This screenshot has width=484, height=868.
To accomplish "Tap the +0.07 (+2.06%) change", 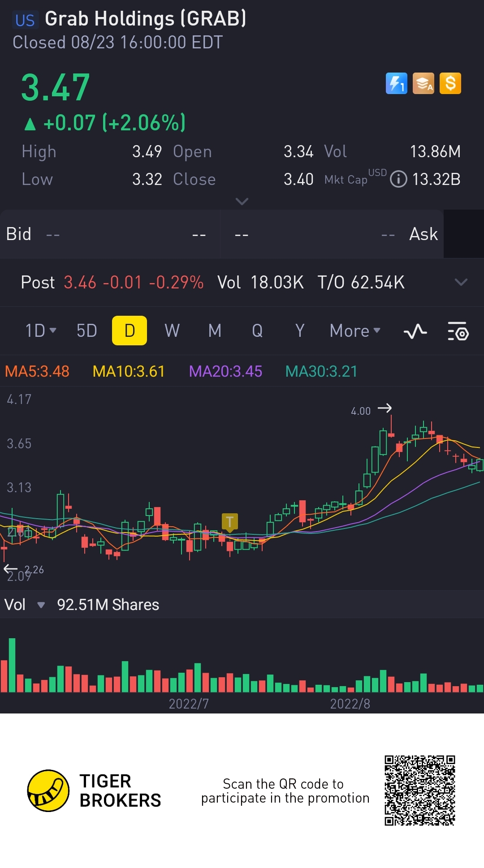I will tap(105, 123).
